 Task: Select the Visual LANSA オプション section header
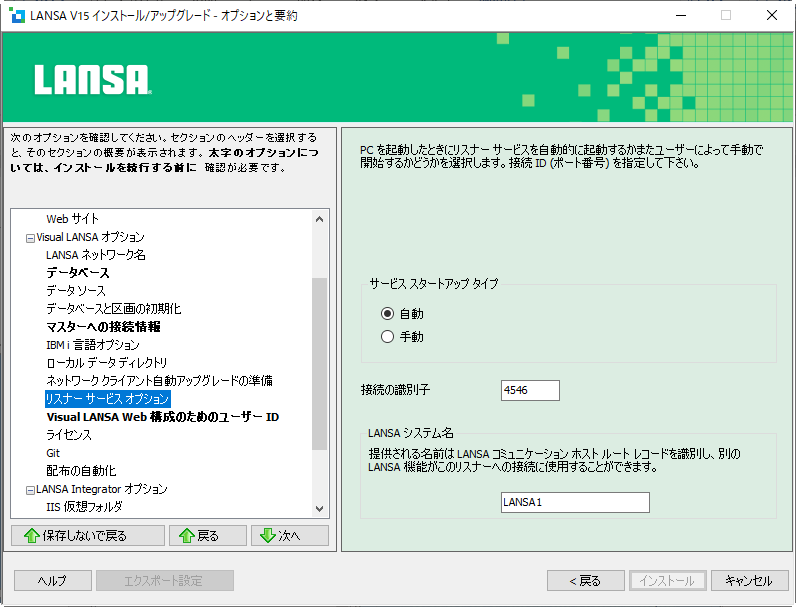(x=90, y=237)
